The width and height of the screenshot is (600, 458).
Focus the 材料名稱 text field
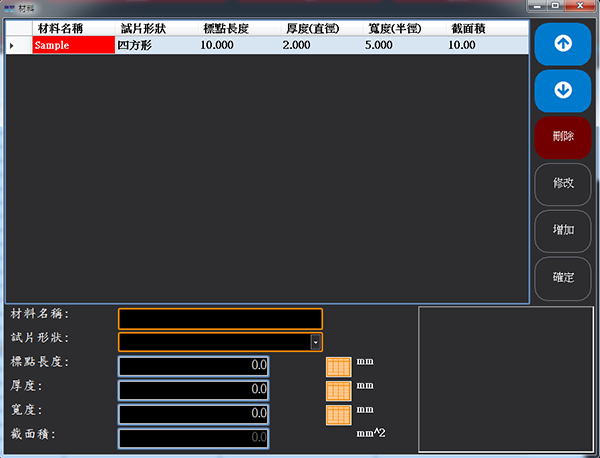coord(220,319)
